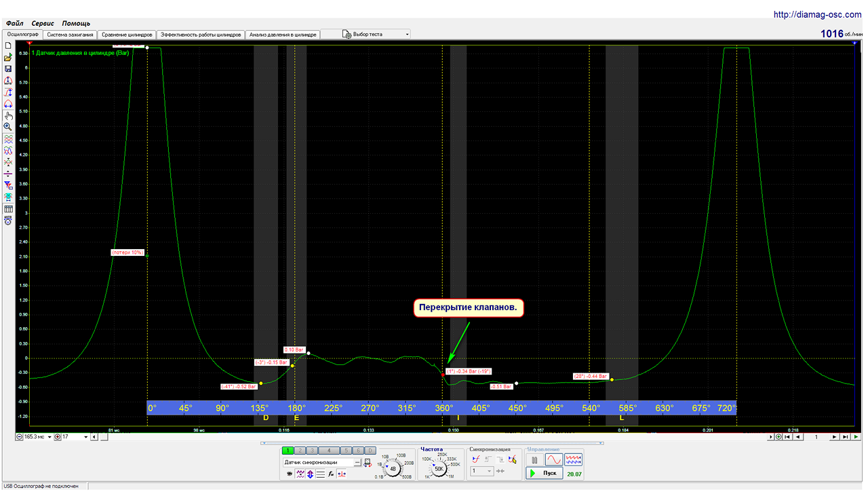Viewport: 868px width, 492px height.
Task: Toggle channel 5 button
Action: pyautogui.click(x=347, y=451)
